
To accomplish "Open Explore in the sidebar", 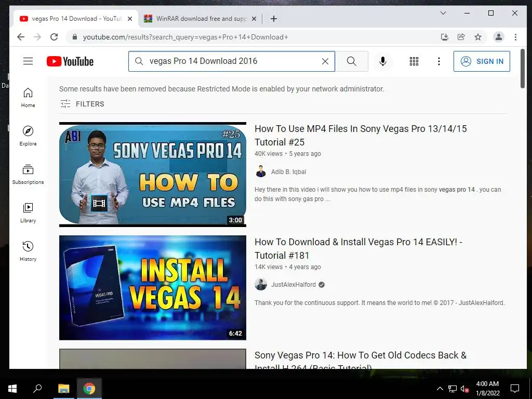I will click(28, 136).
